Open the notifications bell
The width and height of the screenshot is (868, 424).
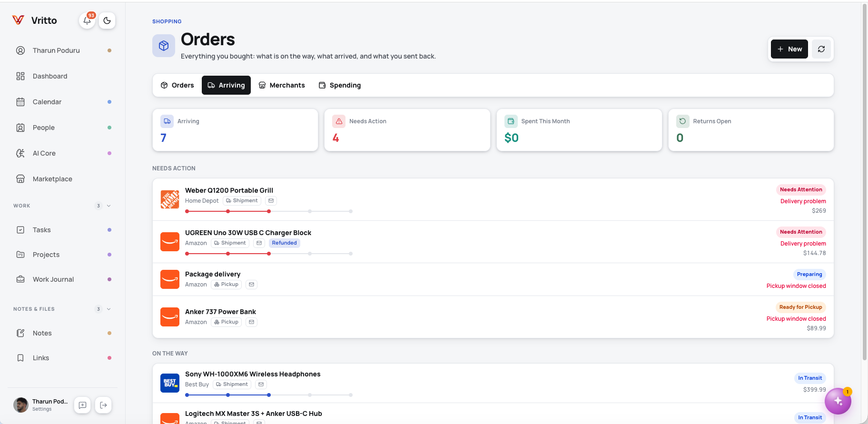(87, 20)
